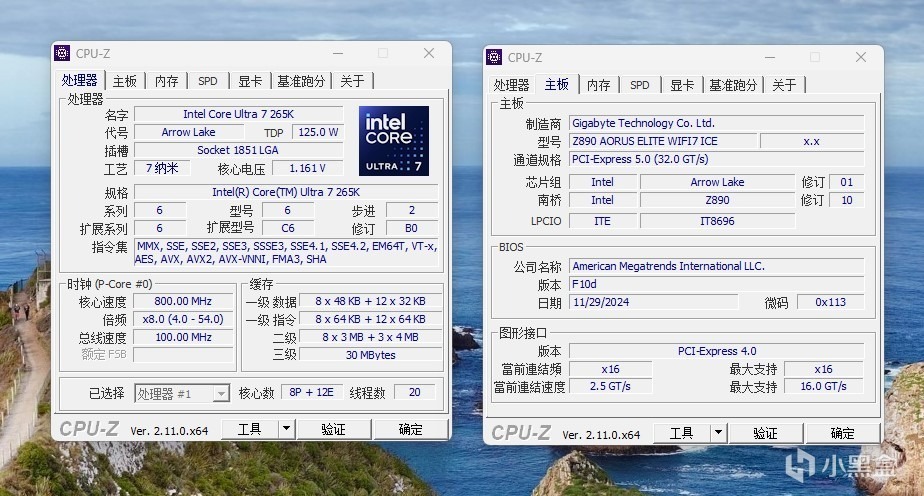
Task: Open 关于 tab in right window
Action: [x=784, y=85]
